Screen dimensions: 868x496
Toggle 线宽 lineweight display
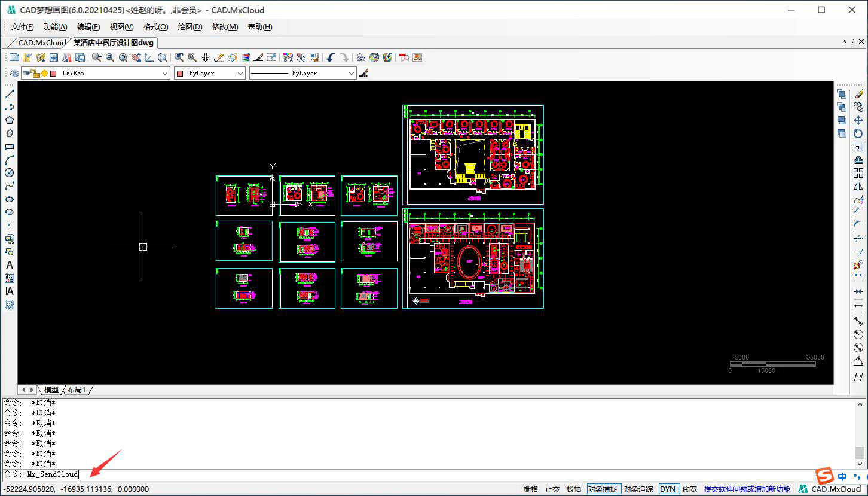click(x=690, y=489)
